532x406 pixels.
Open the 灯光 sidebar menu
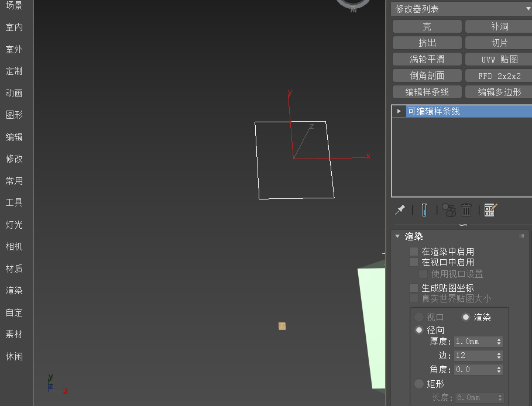14,225
